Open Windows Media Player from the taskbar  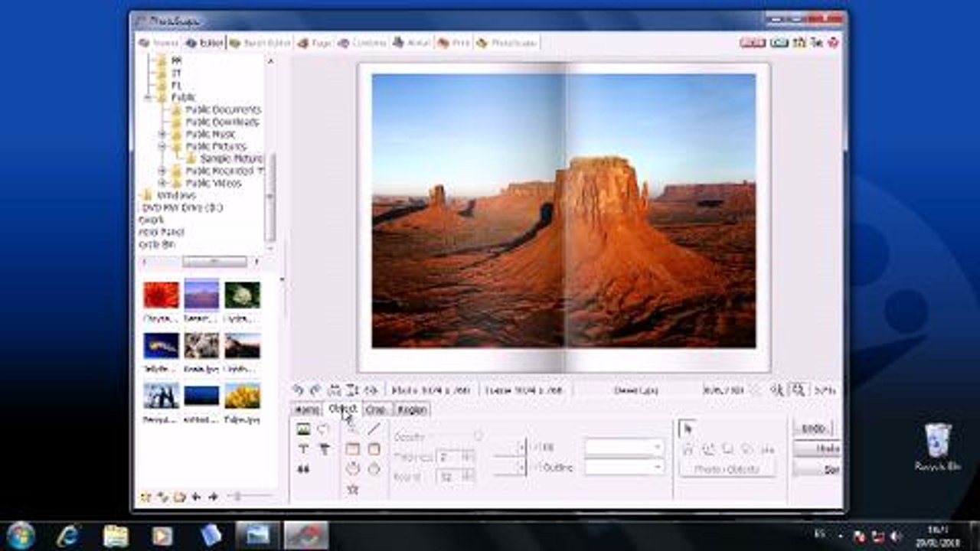(162, 535)
